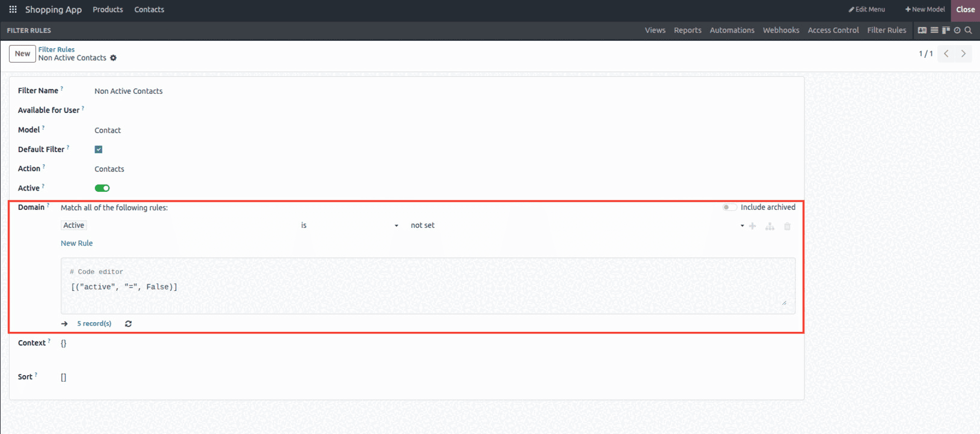Edit the Filter Name field value
980x434 pixels.
(129, 91)
